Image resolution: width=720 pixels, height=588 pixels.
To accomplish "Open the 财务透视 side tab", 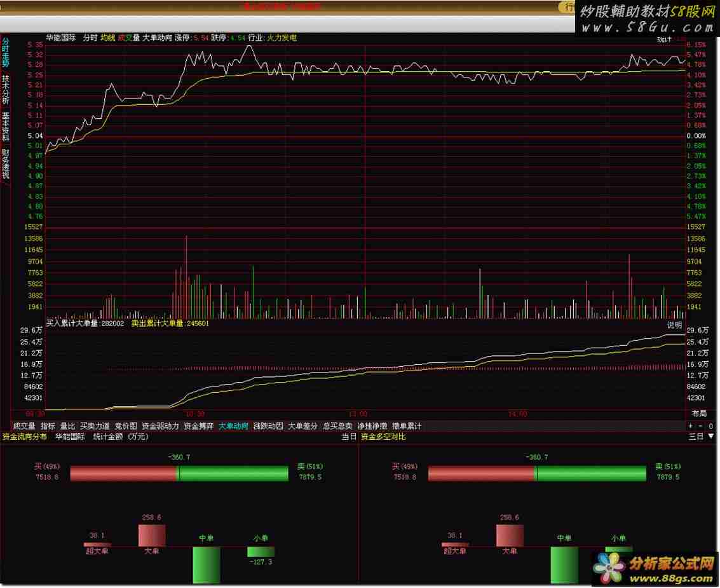I will (6, 163).
